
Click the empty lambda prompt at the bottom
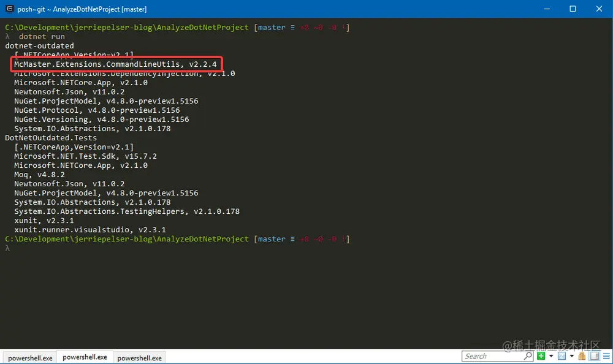(x=7, y=248)
